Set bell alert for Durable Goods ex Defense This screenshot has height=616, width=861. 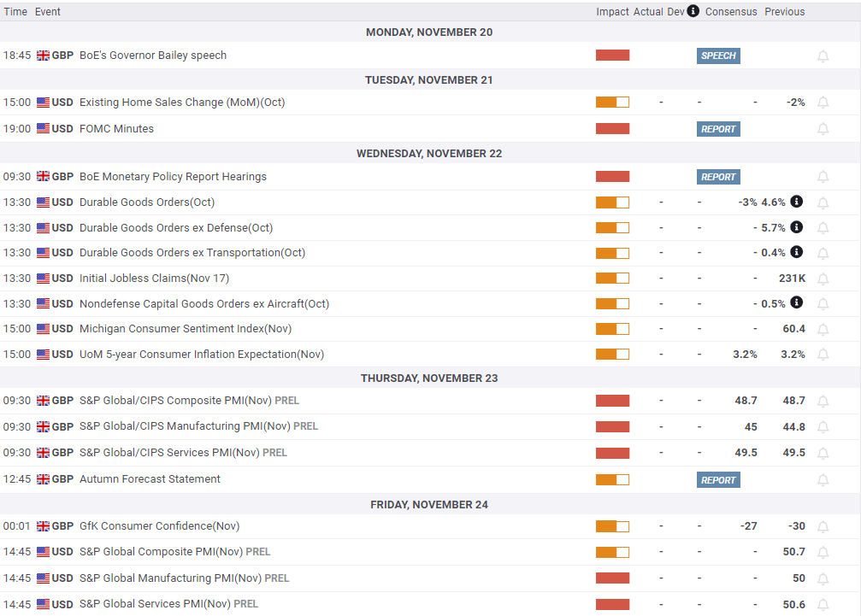point(823,227)
